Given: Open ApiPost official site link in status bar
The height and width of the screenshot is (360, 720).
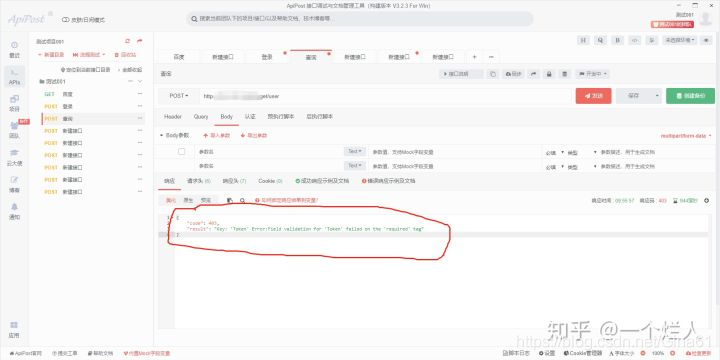Looking at the screenshot, I should coord(26,354).
